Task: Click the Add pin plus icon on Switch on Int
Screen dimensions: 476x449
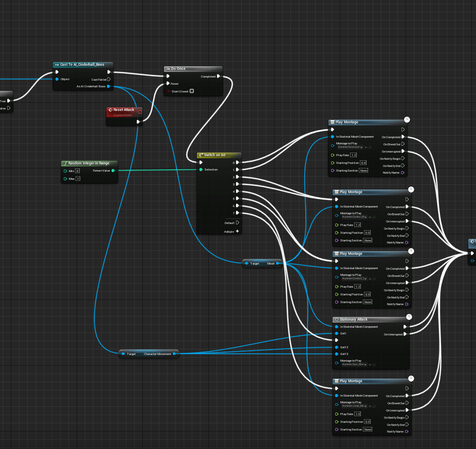Action: coord(237,231)
